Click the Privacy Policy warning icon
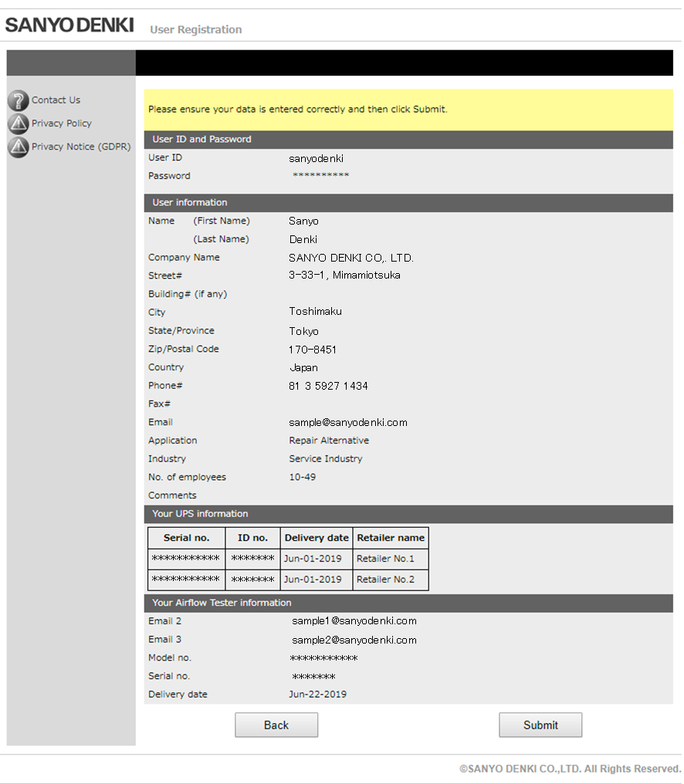The width and height of the screenshot is (684, 784). [19, 123]
